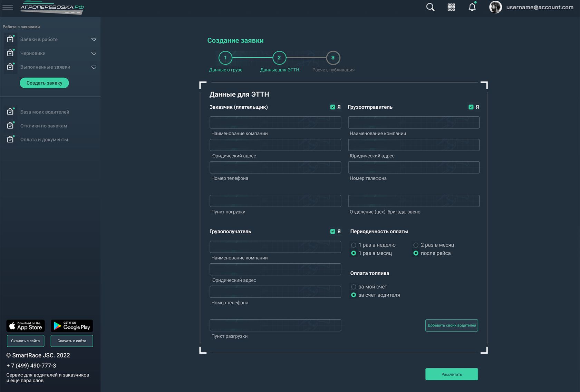The image size is (580, 392).
Task: Open the notifications bell
Action: click(472, 7)
